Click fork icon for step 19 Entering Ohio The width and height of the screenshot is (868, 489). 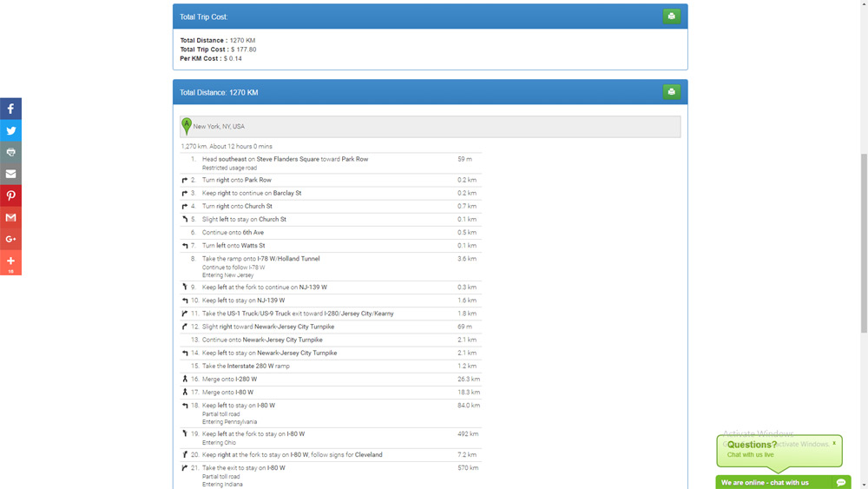point(185,433)
